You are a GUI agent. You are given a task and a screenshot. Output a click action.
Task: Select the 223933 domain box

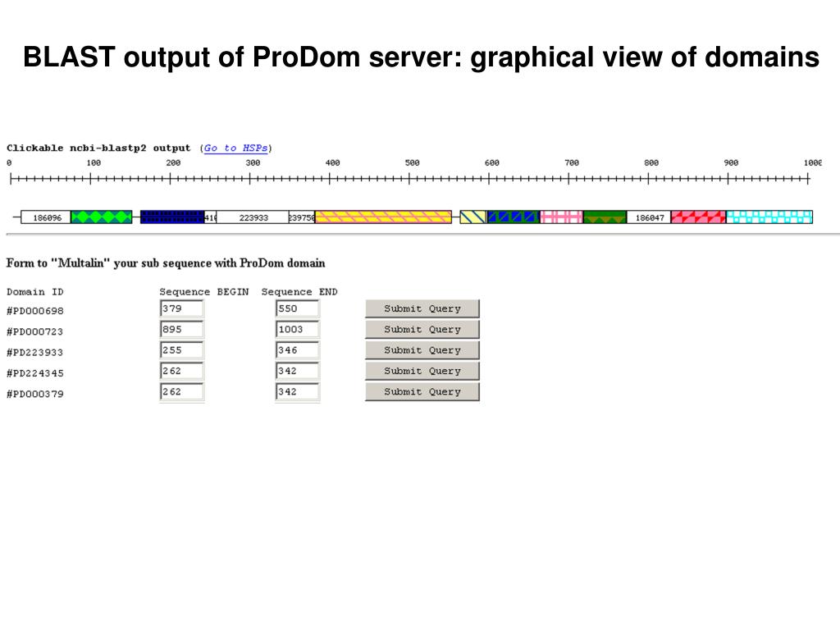pyautogui.click(x=253, y=217)
